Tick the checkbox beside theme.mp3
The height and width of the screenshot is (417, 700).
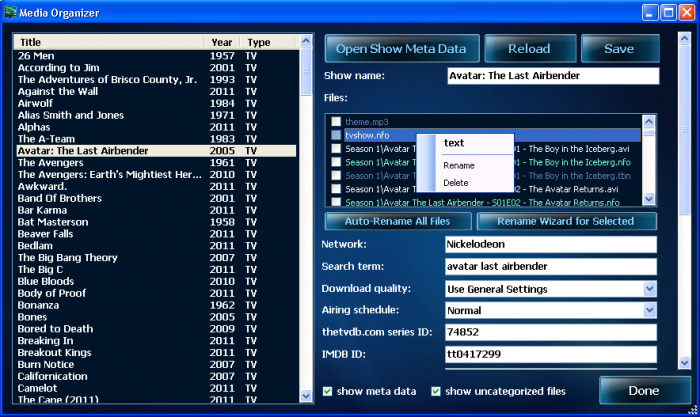pos(336,121)
